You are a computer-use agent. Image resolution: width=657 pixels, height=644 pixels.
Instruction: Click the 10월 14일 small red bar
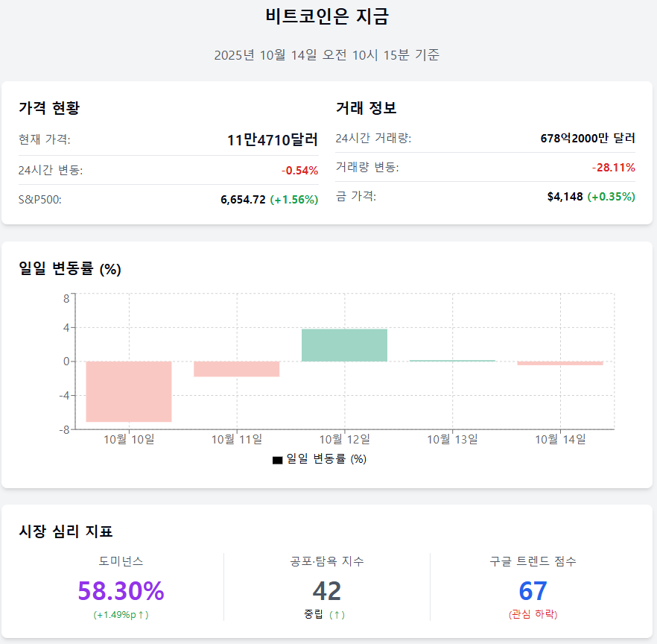point(560,363)
